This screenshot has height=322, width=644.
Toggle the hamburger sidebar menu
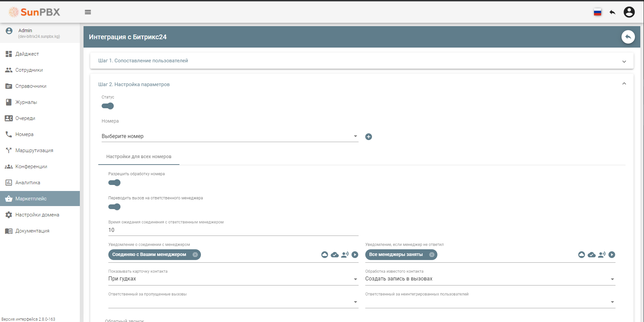[88, 12]
